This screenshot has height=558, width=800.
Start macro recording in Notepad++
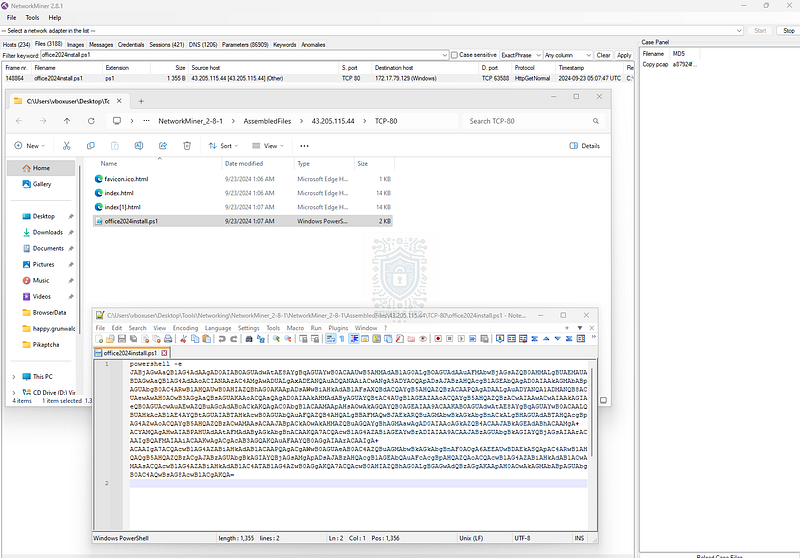tap(438, 339)
